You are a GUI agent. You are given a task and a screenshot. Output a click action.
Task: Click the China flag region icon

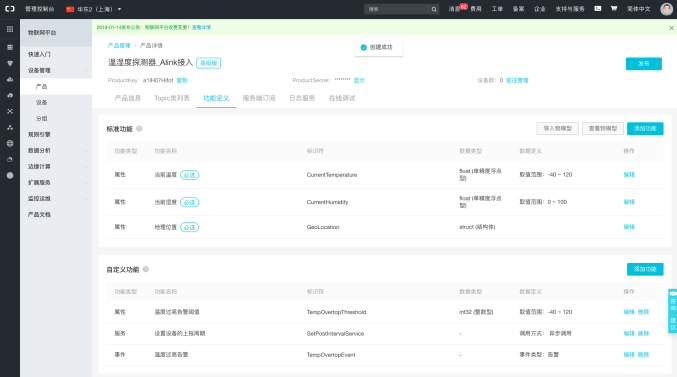pos(70,9)
